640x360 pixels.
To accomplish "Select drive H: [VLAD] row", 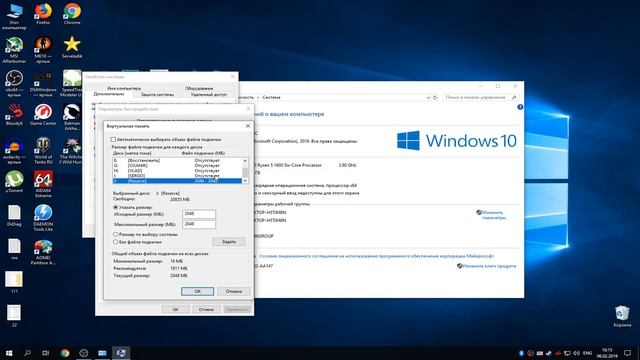I will pyautogui.click(x=177, y=171).
